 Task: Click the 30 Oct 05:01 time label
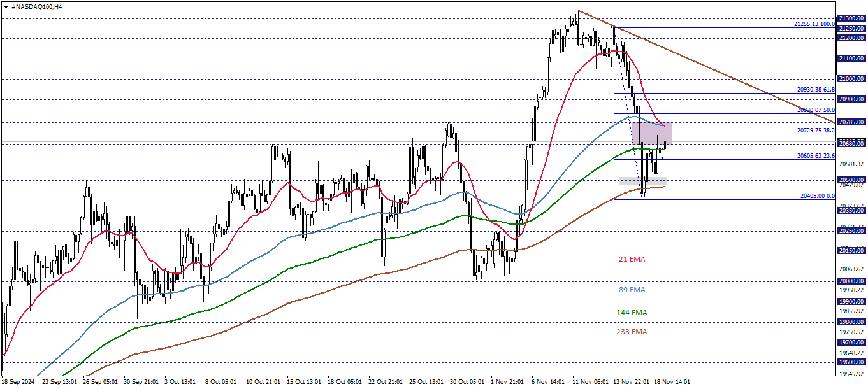468,382
